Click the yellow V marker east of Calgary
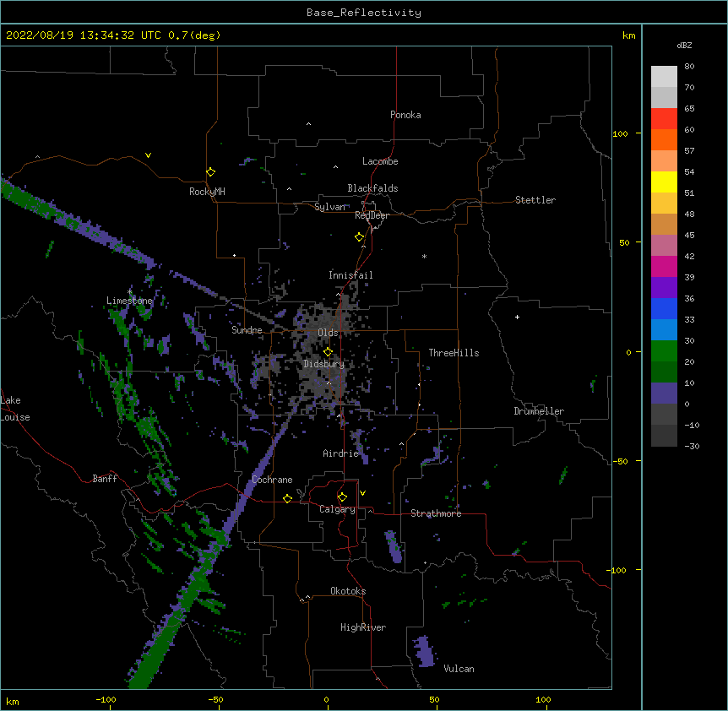Screen dimensions: 728x711 (362, 493)
